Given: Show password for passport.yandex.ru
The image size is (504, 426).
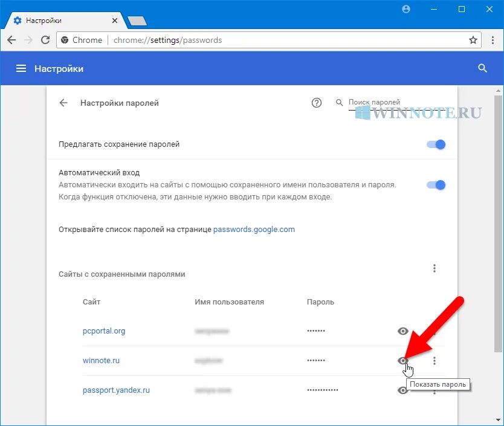Looking at the screenshot, I should coord(402,390).
